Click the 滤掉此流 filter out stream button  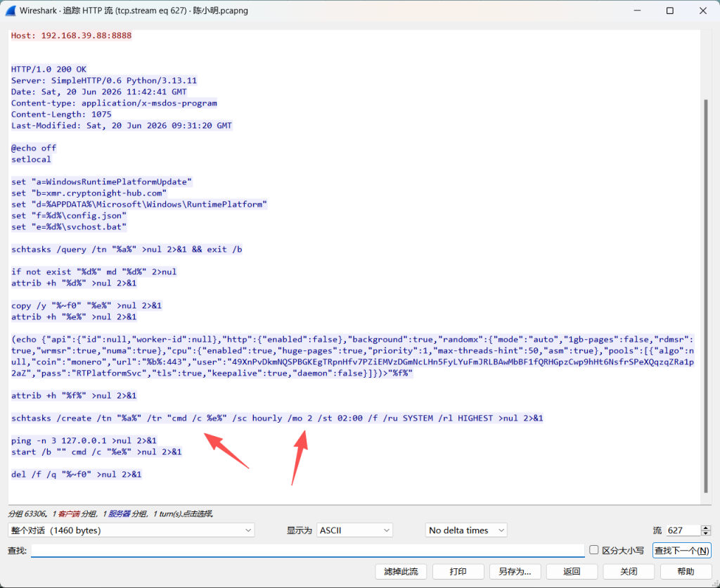click(401, 571)
